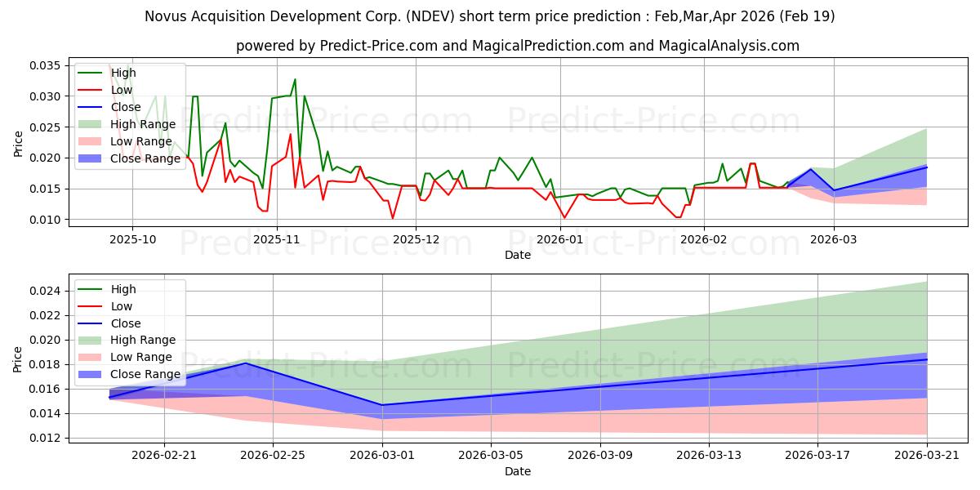Screen dimensions: 980x490
Task: Click the '2025-10' x-axis tick label
Action: tap(133, 239)
